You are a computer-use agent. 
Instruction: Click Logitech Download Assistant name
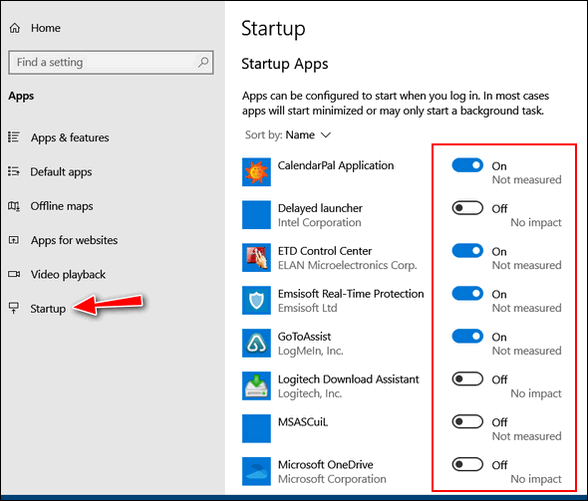[348, 379]
